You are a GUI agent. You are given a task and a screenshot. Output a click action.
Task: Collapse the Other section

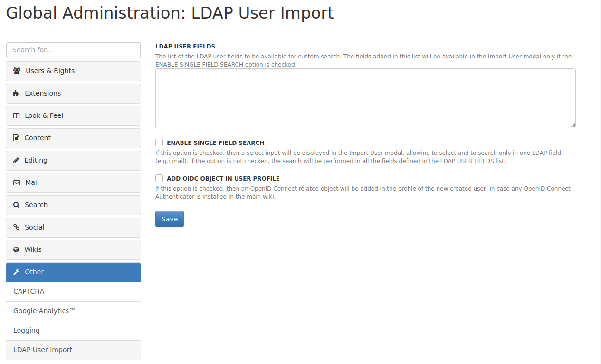pyautogui.click(x=74, y=272)
